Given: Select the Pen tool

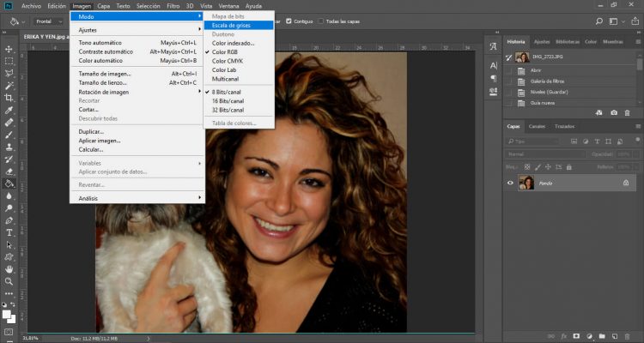Looking at the screenshot, I should coord(9,220).
